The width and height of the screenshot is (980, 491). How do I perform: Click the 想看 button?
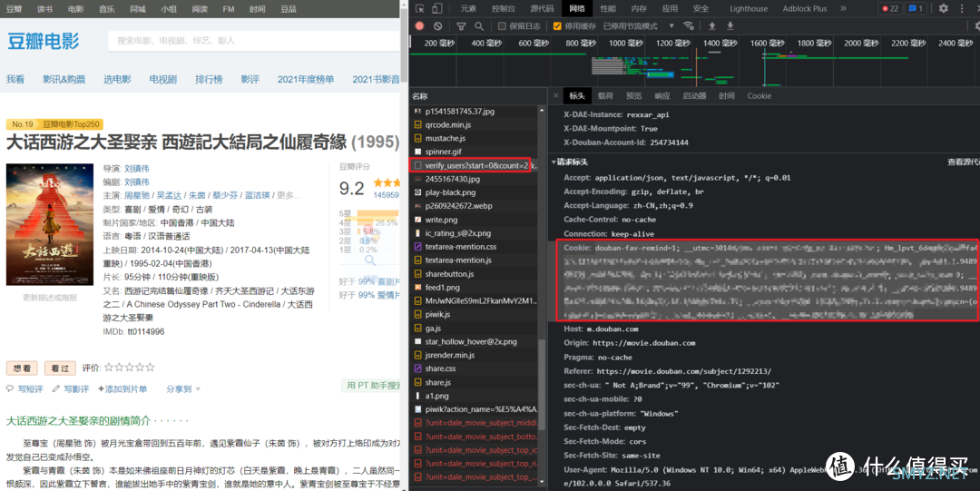(22, 368)
